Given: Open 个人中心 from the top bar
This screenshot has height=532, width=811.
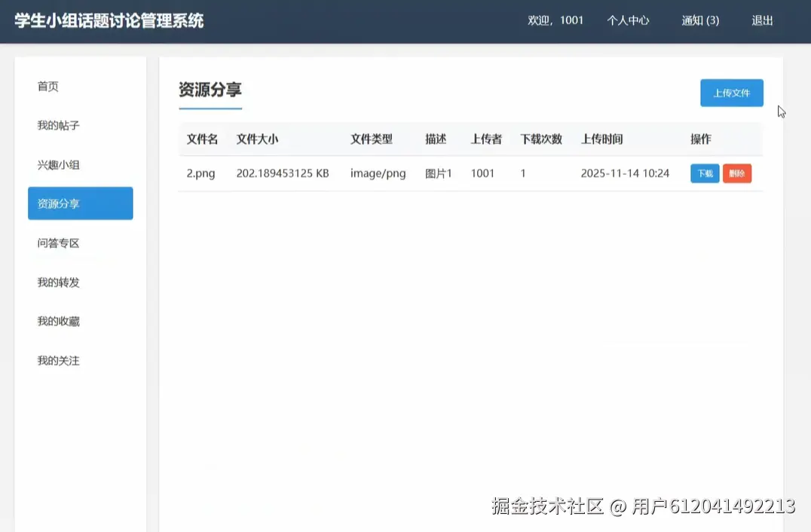Looking at the screenshot, I should click(x=628, y=20).
